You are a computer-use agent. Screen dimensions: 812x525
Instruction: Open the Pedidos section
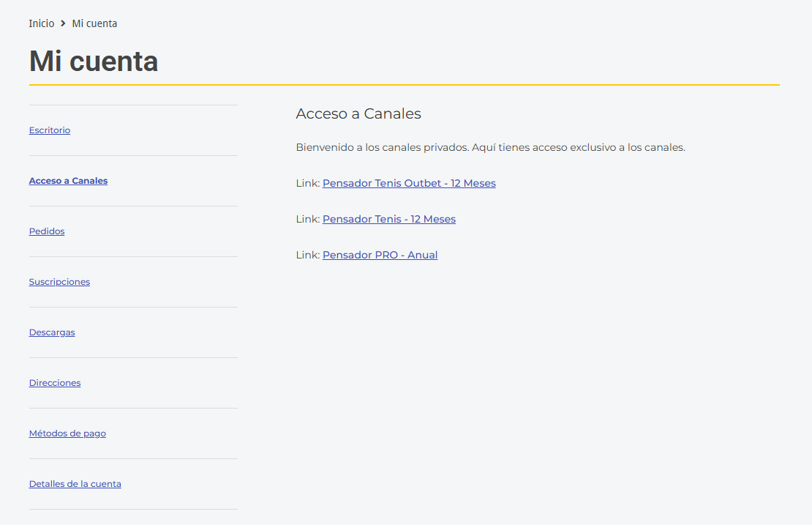[47, 231]
